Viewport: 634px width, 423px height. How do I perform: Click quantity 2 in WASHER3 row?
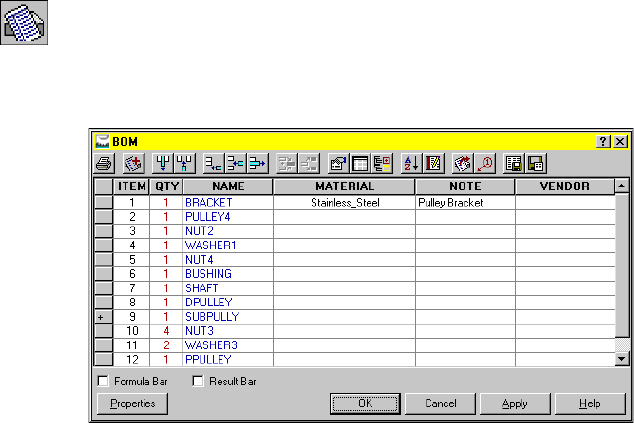(166, 345)
